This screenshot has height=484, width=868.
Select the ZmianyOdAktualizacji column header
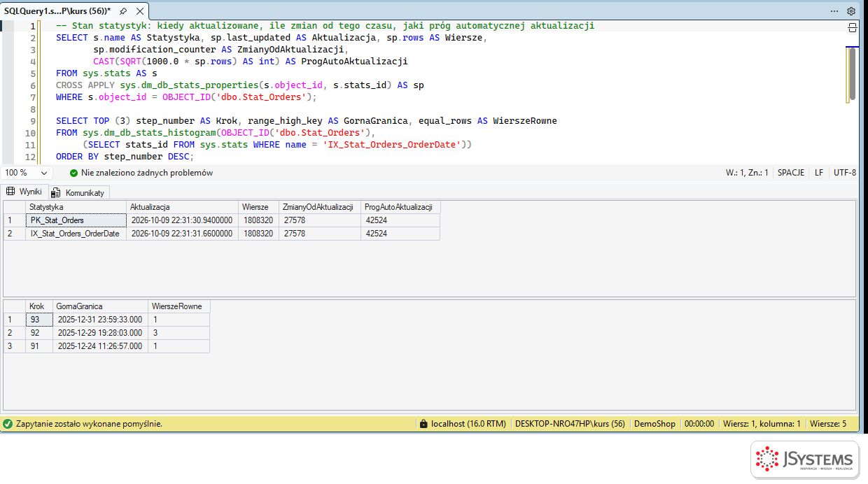320,207
